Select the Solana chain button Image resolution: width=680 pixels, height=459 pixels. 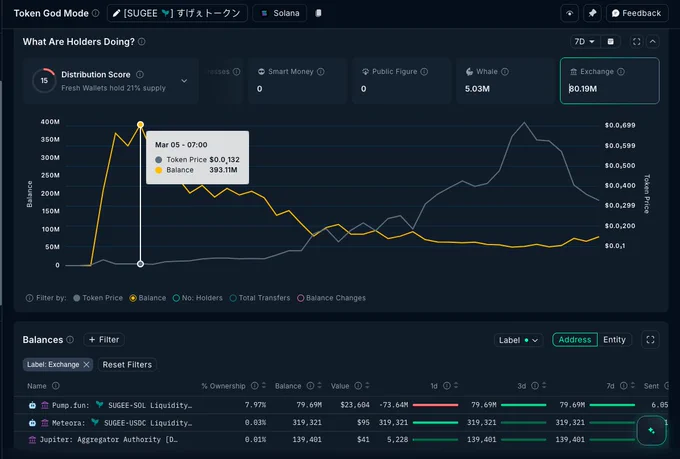(280, 13)
